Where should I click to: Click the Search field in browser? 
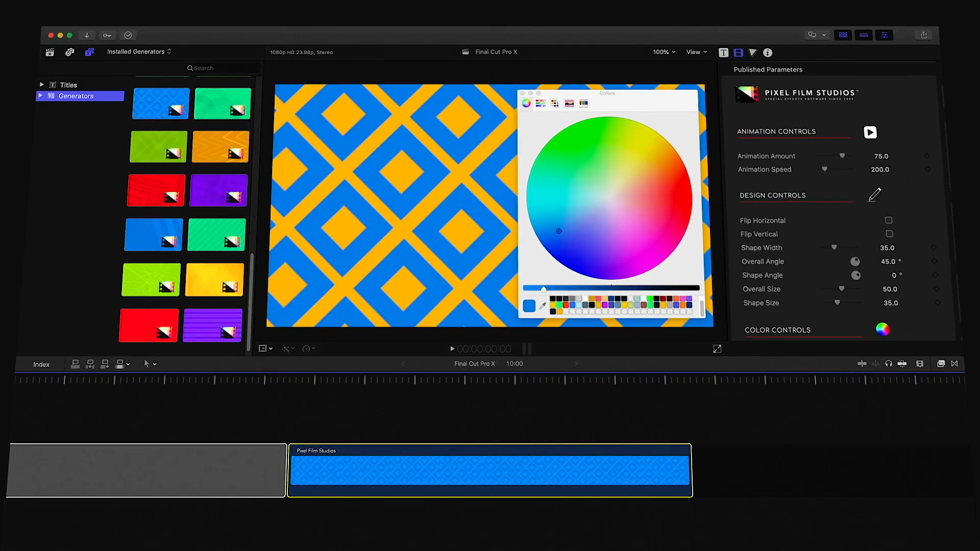click(x=223, y=68)
